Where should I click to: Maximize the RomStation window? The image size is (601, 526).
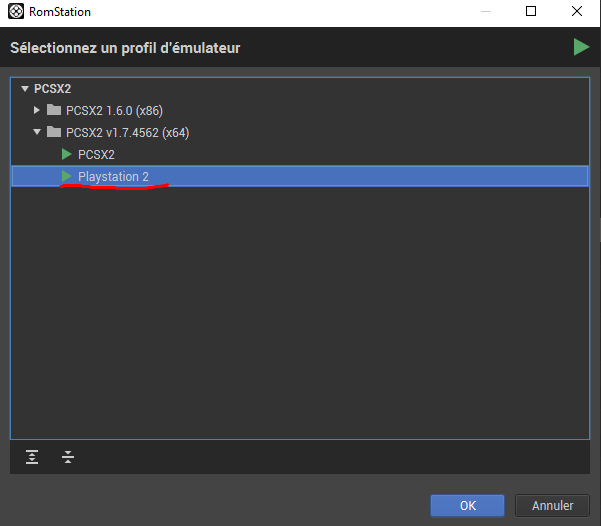(x=531, y=11)
